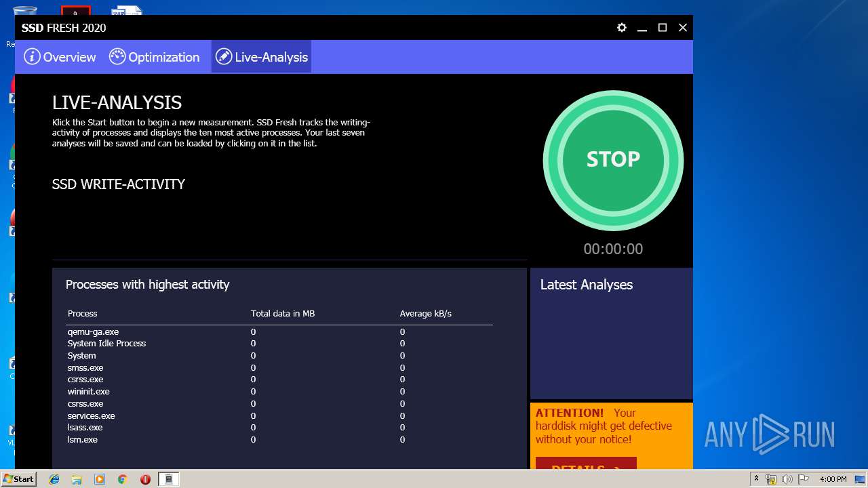Launch Google Chrome from the taskbar
Screen dimensions: 868x488
[x=122, y=479]
